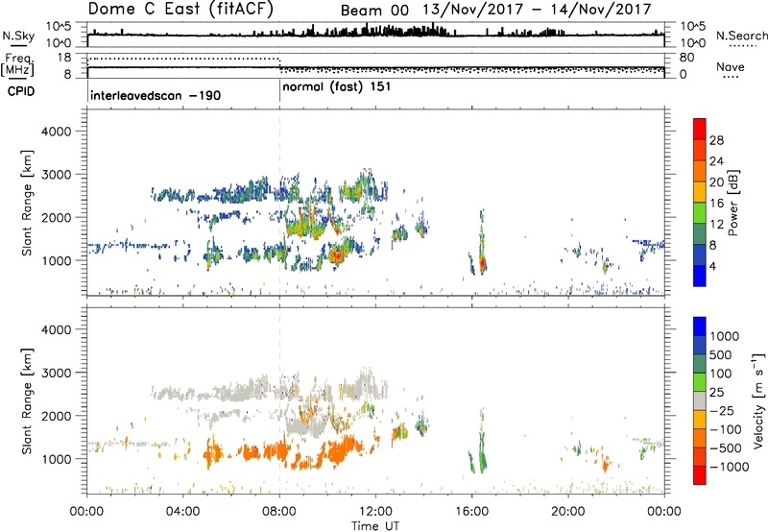Click the Slant Range label of power panel
This screenshot has height=532, width=768.
[27, 203]
